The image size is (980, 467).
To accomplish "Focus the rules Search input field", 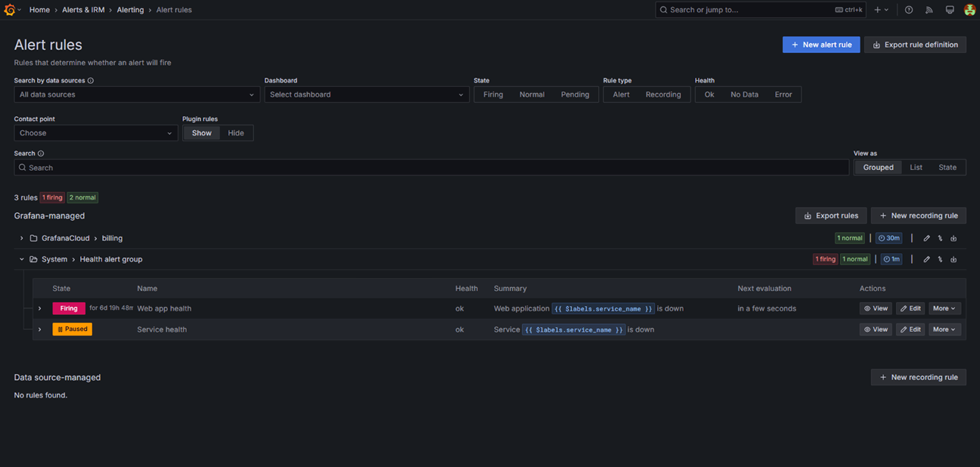I will (x=432, y=167).
